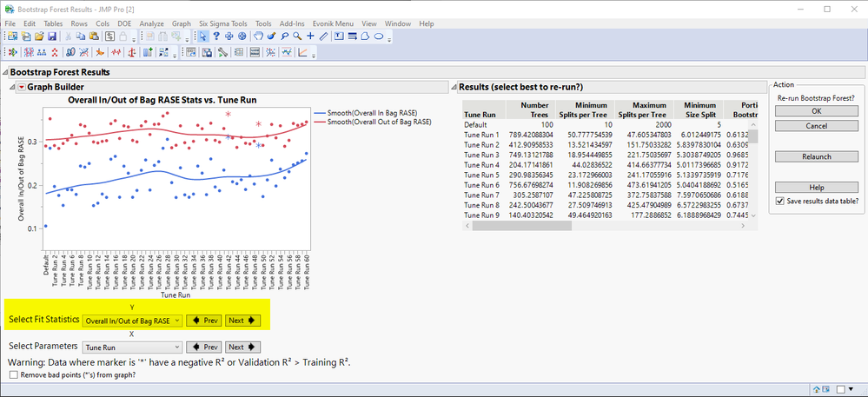
Task: Open the DOE menu
Action: [124, 23]
